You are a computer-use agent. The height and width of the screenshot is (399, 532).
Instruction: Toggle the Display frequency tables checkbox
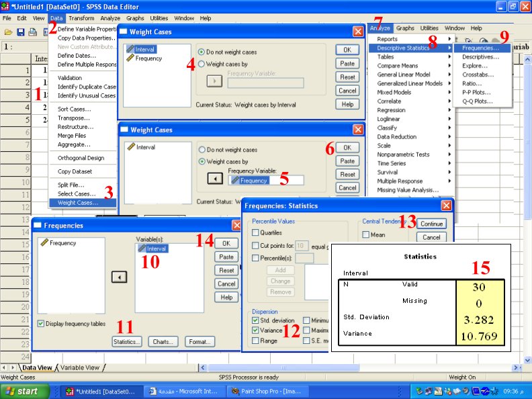tap(41, 324)
